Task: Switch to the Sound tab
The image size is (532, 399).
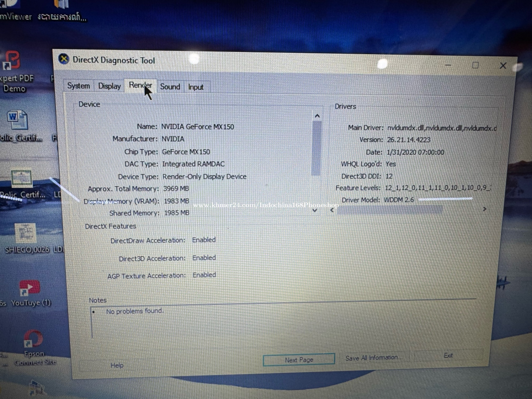Action: click(170, 87)
